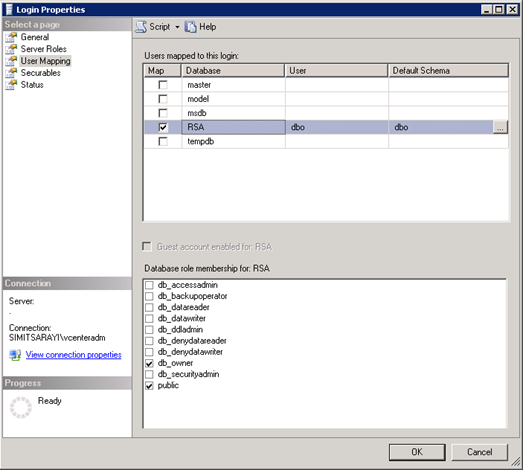This screenshot has width=523, height=470.
Task: Open View connection properties link
Action: pos(73,355)
